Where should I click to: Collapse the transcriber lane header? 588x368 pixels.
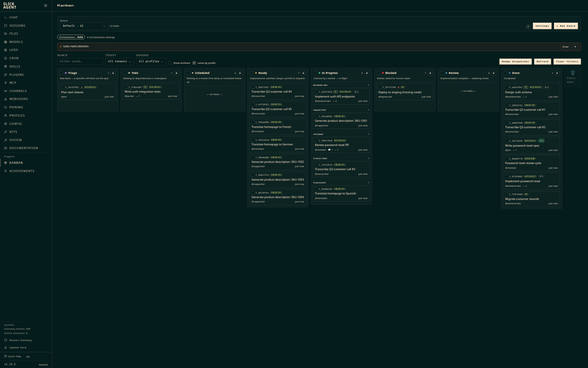click(341, 159)
